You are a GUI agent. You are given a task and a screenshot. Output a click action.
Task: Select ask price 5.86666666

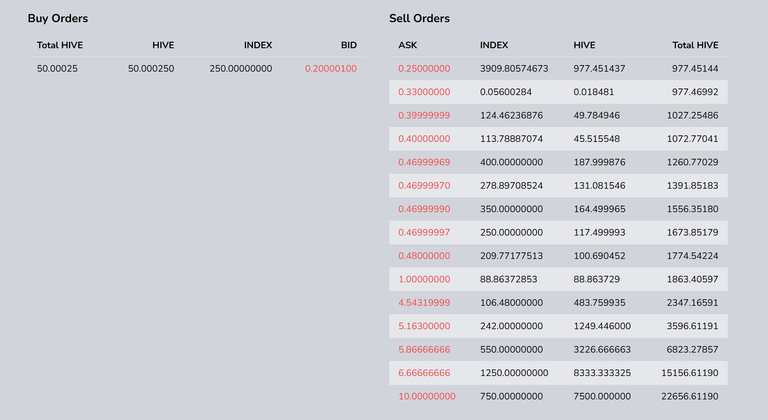click(x=424, y=349)
